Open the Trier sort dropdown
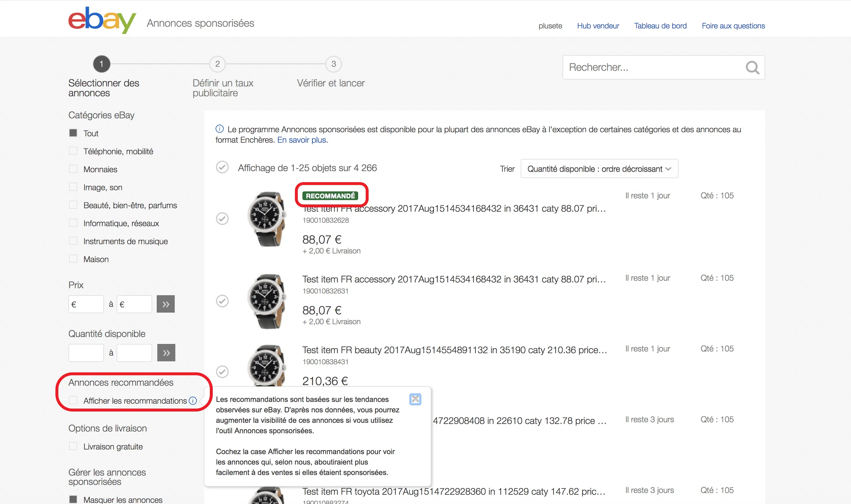This screenshot has height=504, width=851. (x=599, y=169)
